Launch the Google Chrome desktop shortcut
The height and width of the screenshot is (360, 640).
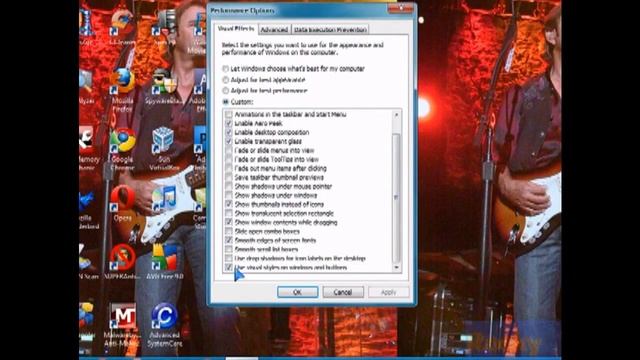(122, 149)
